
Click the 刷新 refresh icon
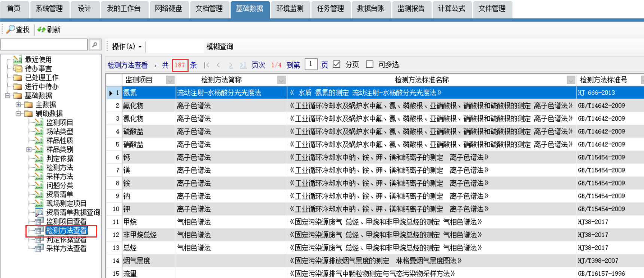pos(41,29)
